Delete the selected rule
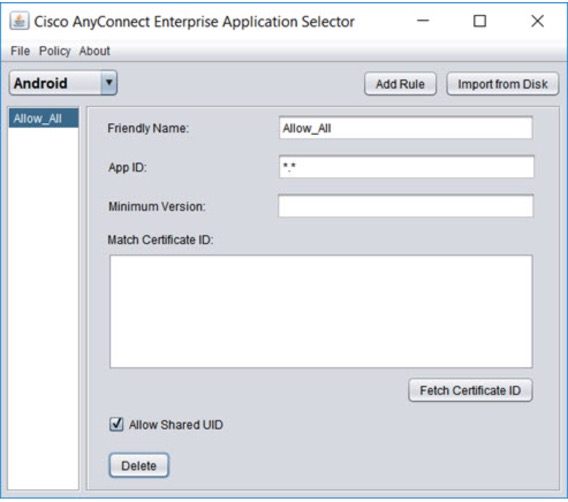Viewport: 568px width, 502px height. tap(139, 465)
